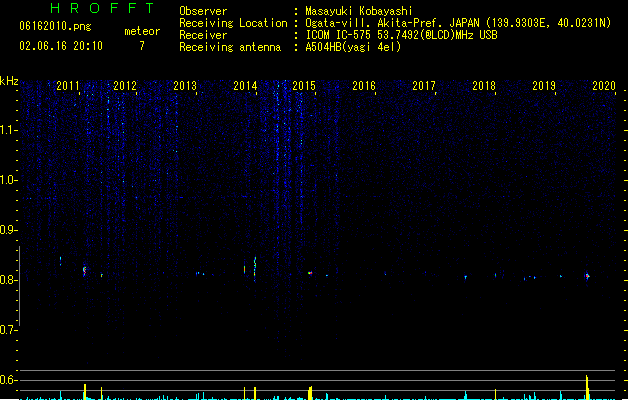Click the 2012 time marker

click(125, 86)
